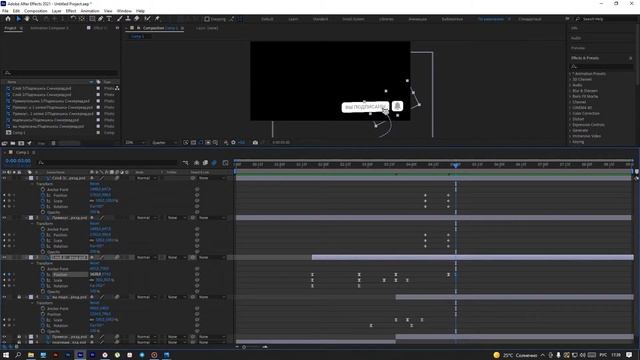The height and width of the screenshot is (360, 640).
Task: Select Comp 1 item in Project panel
Action: [19, 133]
